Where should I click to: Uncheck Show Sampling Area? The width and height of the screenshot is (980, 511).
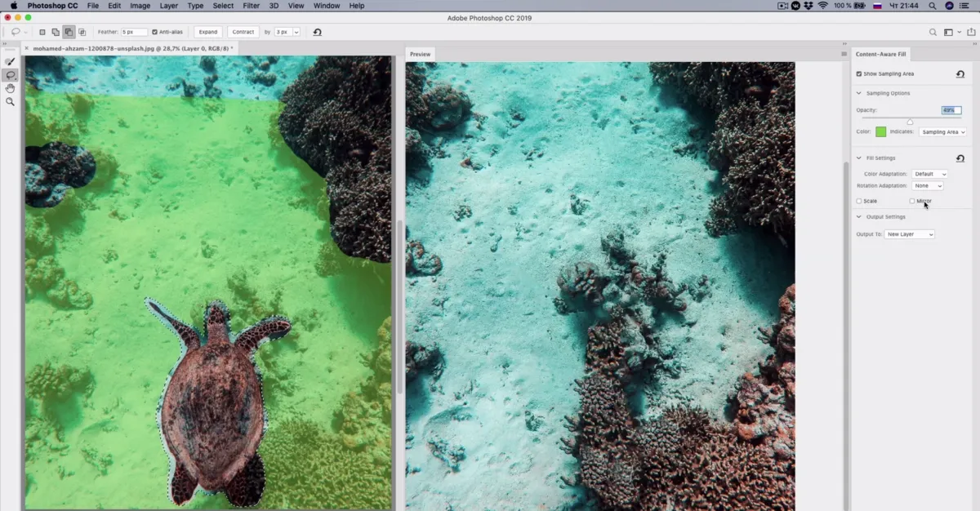point(858,73)
